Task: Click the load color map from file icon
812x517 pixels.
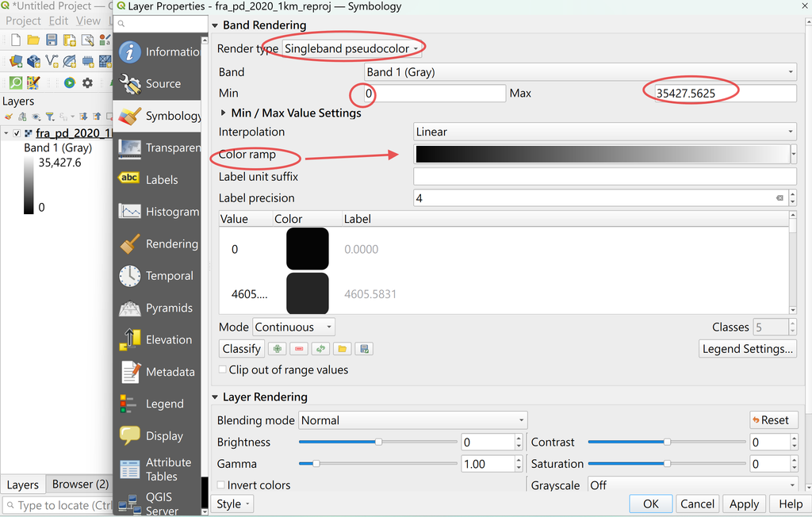Action: pyautogui.click(x=342, y=349)
